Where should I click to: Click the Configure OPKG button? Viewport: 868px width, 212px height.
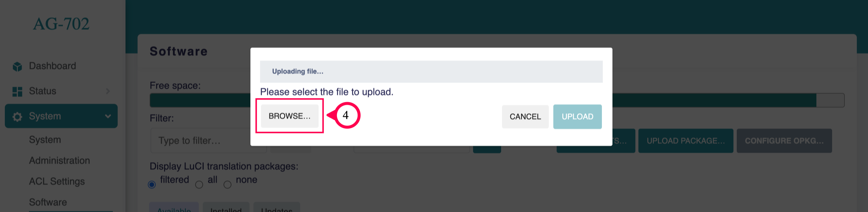tap(784, 141)
